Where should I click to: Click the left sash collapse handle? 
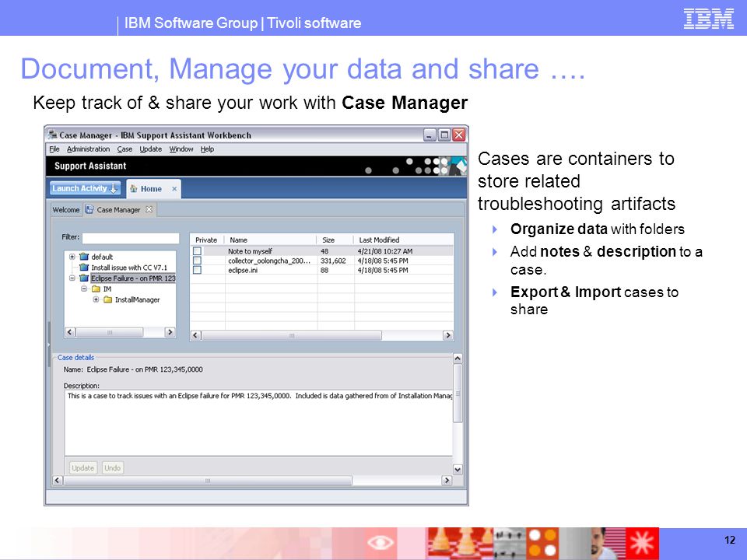48,345
